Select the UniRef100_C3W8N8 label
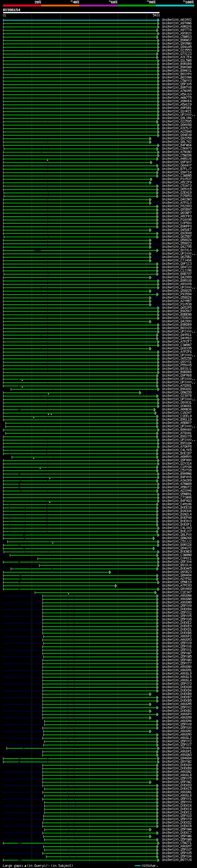The height and width of the screenshot is (868, 197). pyautogui.click(x=176, y=555)
